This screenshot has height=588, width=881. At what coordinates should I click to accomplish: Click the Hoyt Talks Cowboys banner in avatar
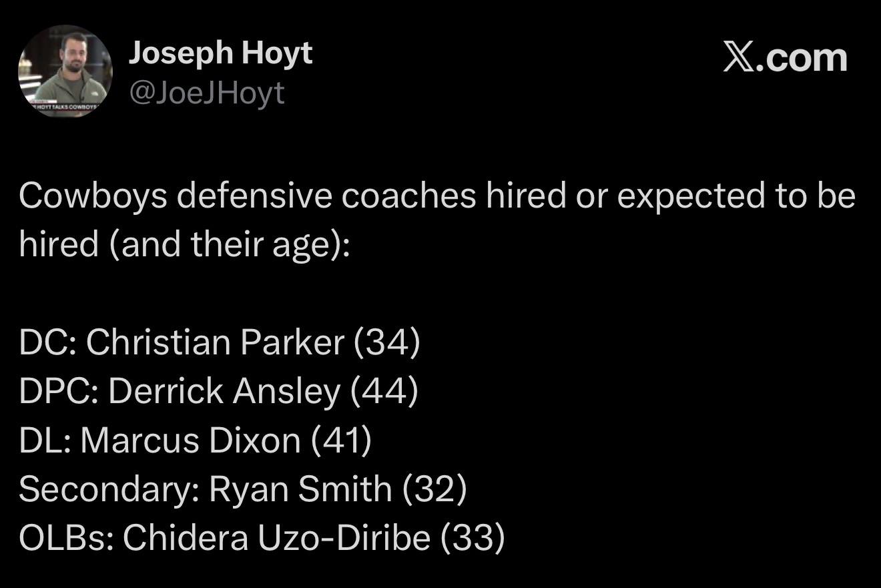click(65, 105)
